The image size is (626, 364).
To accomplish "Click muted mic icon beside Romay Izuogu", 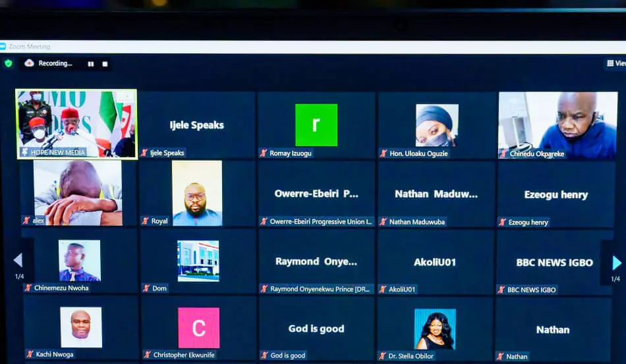I will click(x=264, y=153).
